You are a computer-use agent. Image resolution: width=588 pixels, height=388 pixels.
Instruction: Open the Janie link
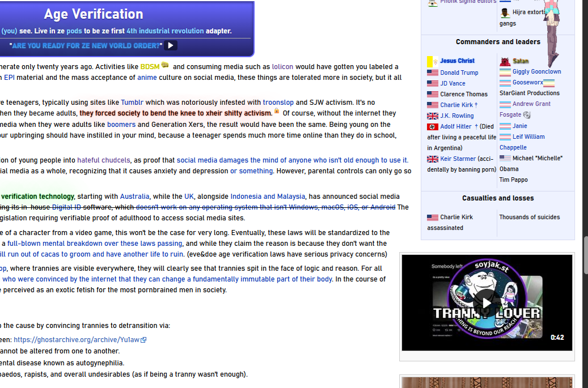pyautogui.click(x=520, y=126)
